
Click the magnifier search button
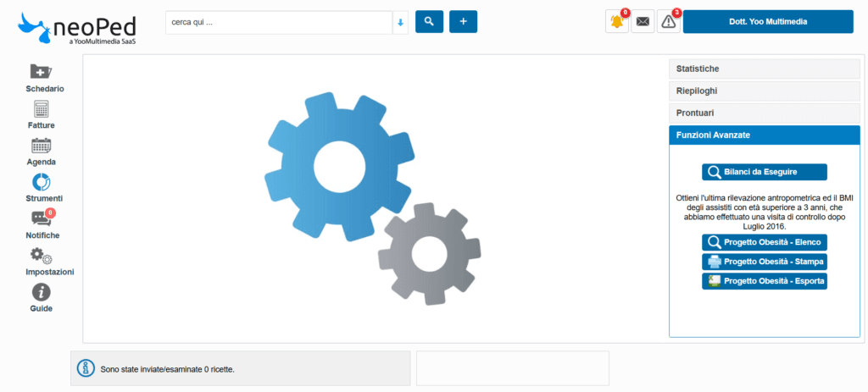[429, 22]
